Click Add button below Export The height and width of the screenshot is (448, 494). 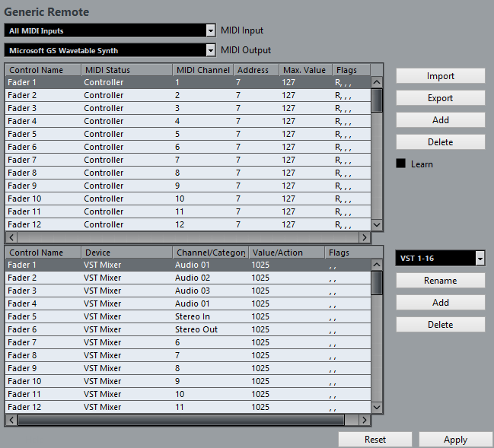[x=441, y=120]
